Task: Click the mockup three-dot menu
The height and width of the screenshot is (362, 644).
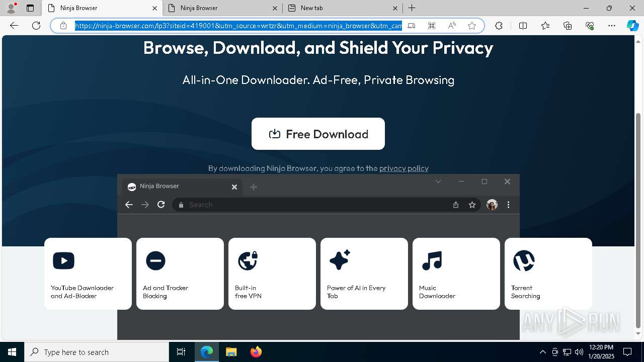Action: tap(508, 205)
